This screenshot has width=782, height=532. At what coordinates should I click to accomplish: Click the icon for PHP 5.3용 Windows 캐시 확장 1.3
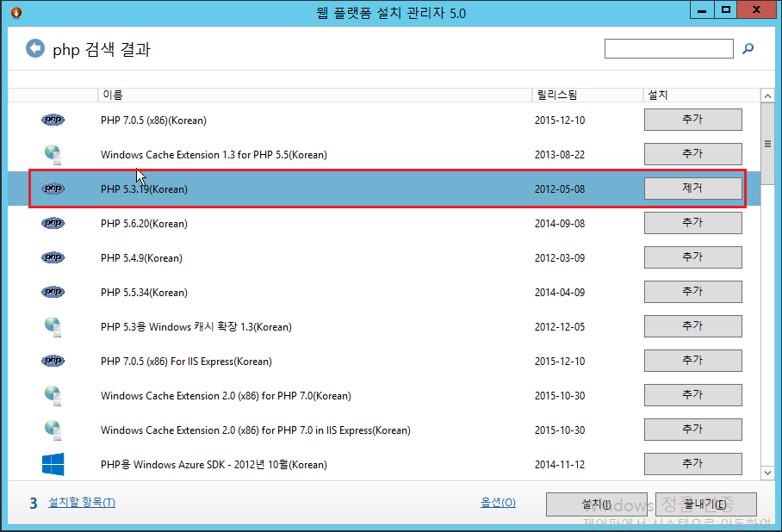pyautogui.click(x=53, y=326)
